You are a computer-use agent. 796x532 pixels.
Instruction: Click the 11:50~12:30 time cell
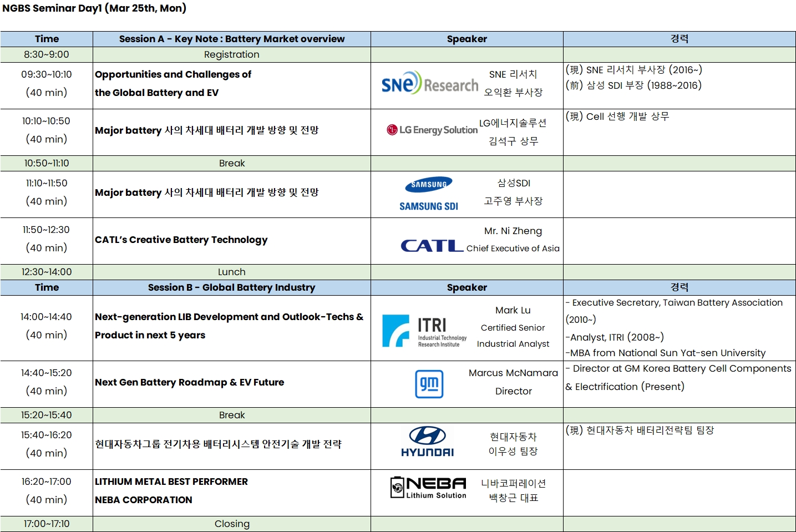click(x=47, y=241)
